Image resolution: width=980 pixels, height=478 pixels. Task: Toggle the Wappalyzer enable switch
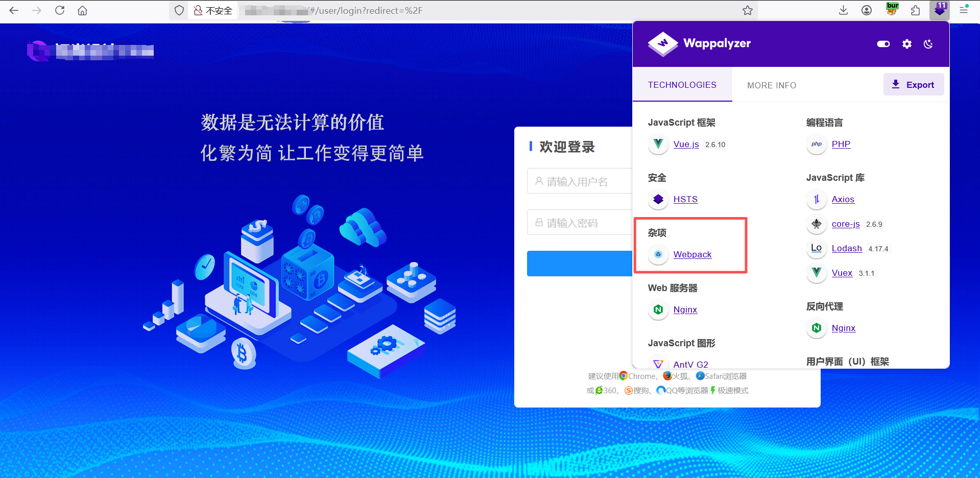883,44
